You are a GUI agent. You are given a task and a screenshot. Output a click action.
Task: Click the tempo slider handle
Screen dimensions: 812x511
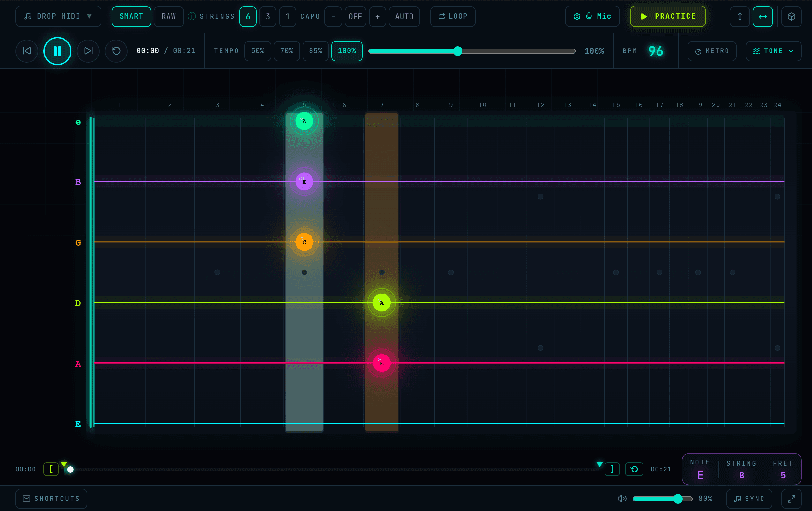(x=458, y=51)
